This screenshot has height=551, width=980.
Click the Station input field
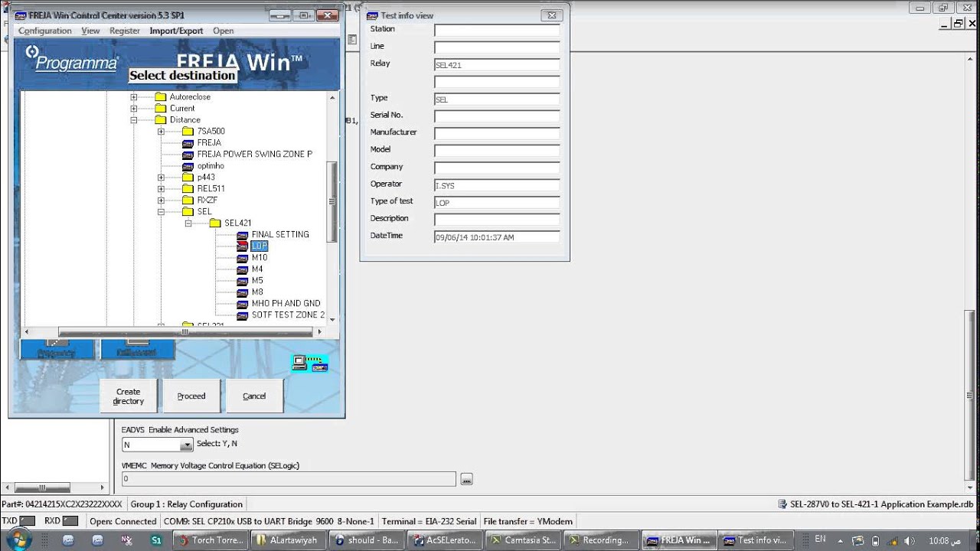[497, 30]
